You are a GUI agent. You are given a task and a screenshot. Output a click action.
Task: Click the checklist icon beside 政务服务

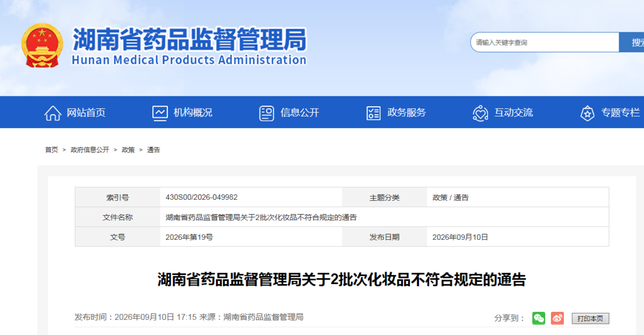pyautogui.click(x=373, y=113)
